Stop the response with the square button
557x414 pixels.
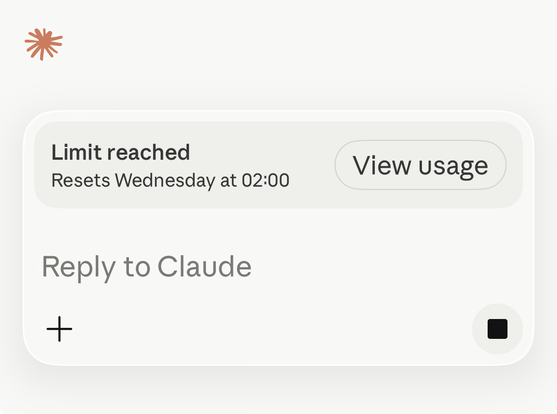[497, 329]
